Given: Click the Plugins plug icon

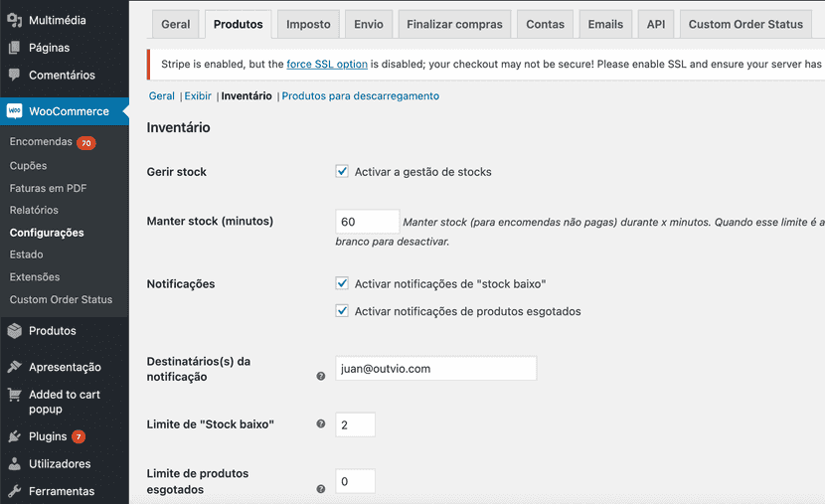Looking at the screenshot, I should pyautogui.click(x=14, y=436).
